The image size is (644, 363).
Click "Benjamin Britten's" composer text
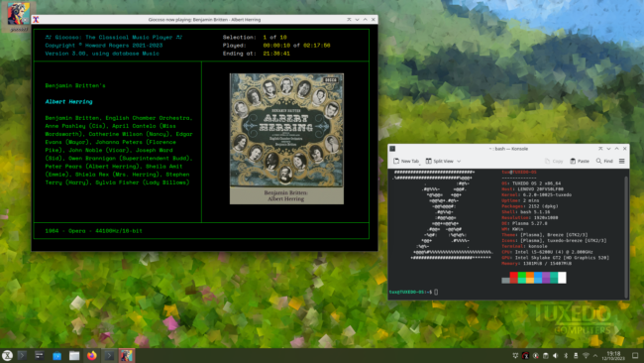(75, 85)
